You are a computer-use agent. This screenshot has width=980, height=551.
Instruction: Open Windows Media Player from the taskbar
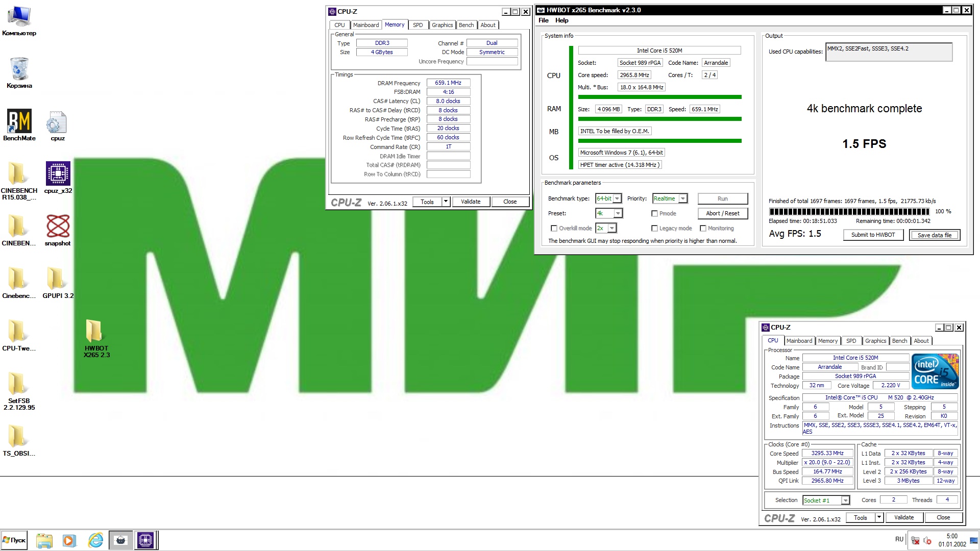coord(69,540)
